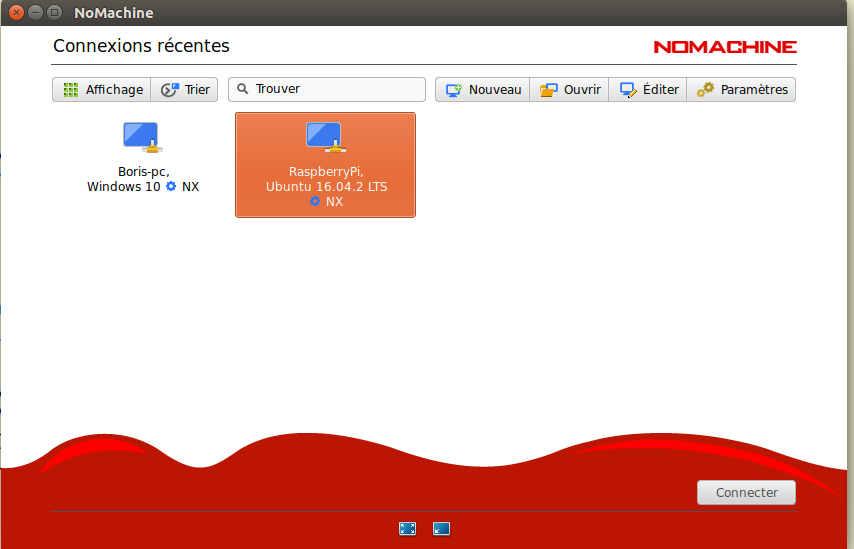
Task: Minimize the NoMachine window
Action: coord(35,12)
